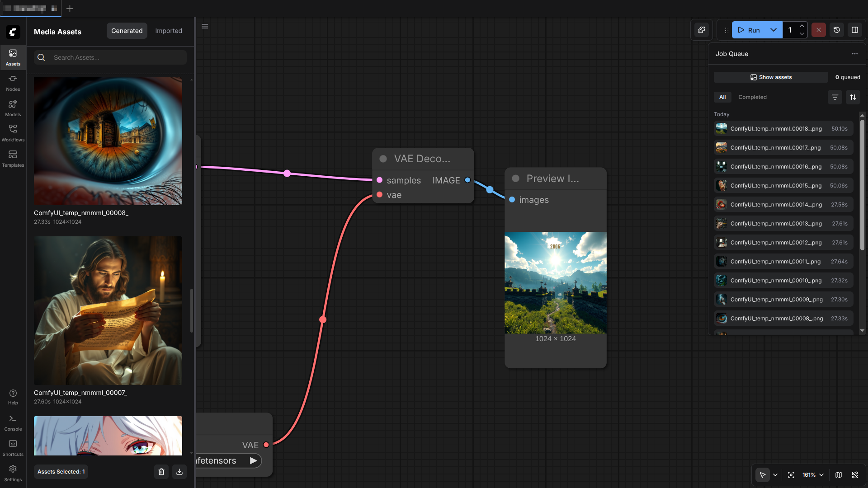Open the zoom level 161% dropdown
This screenshot has width=868, height=488.
tap(813, 475)
